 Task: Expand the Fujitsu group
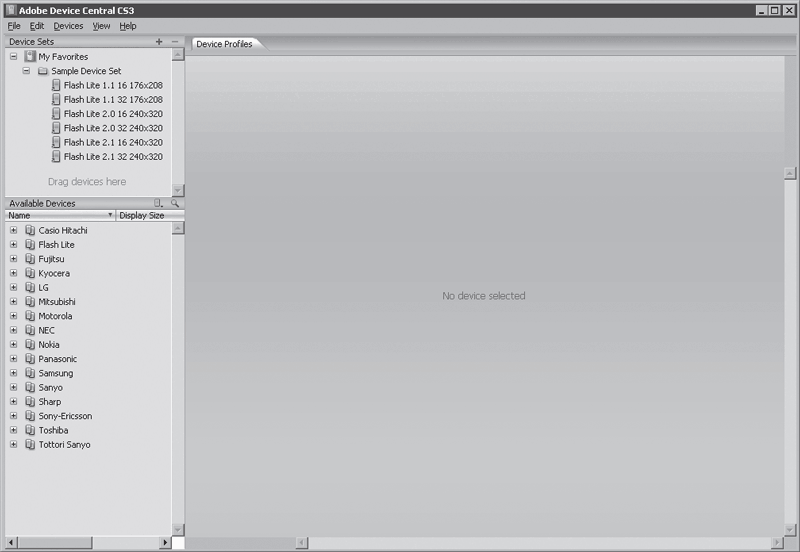pyautogui.click(x=14, y=259)
